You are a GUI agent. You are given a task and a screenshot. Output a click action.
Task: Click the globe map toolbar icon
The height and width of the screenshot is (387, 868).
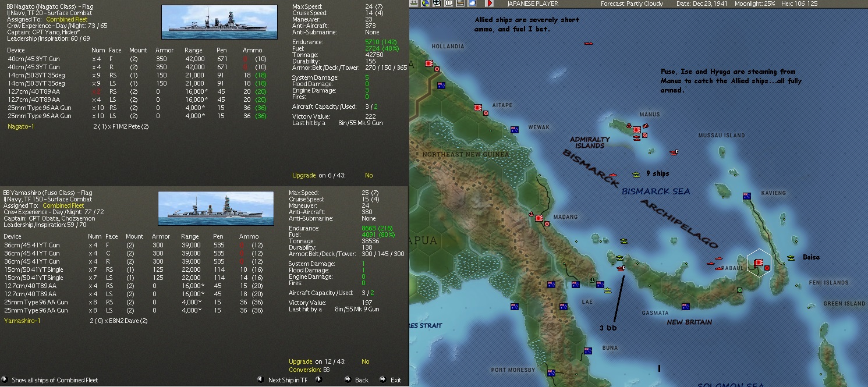point(426,3)
